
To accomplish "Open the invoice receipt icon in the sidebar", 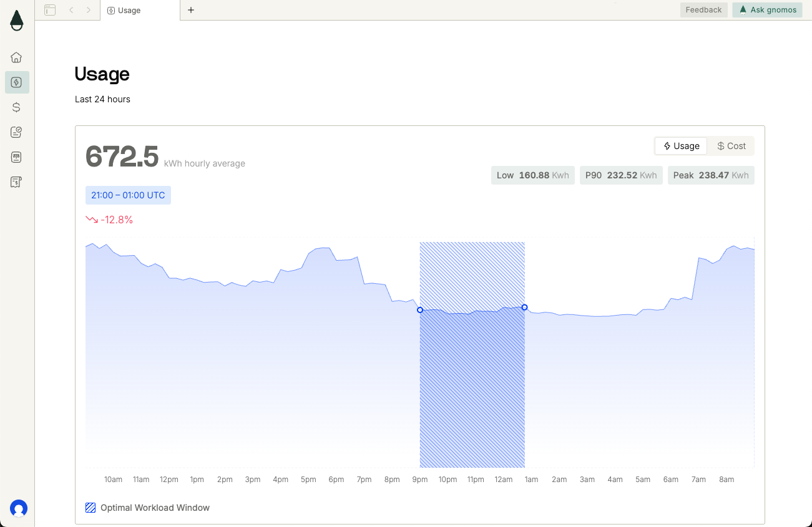I will [16, 181].
